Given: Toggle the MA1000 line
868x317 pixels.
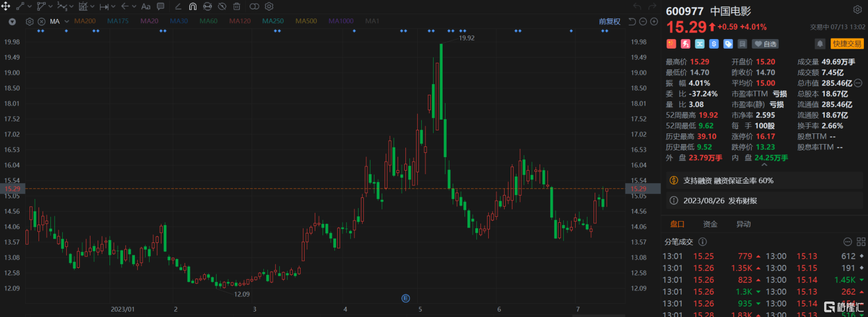Looking at the screenshot, I should click(341, 21).
